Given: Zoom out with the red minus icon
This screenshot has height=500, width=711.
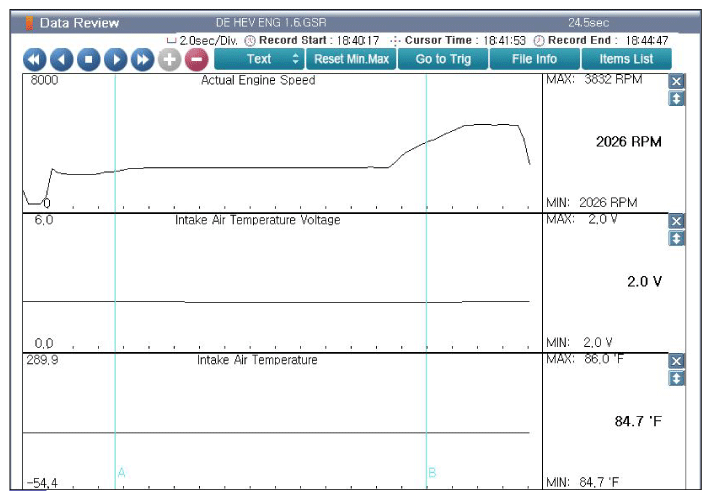Looking at the screenshot, I should coord(196,59).
